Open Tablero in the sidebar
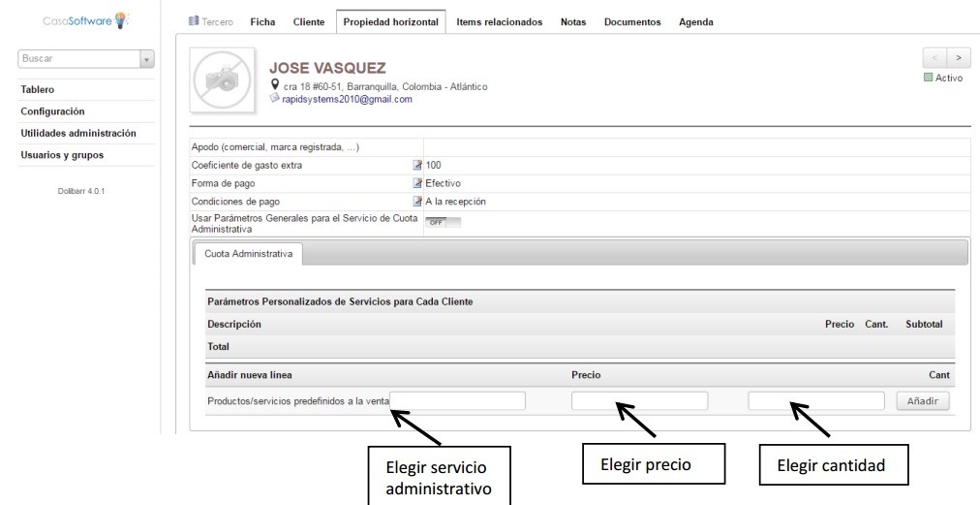980x505 pixels. pos(38,89)
